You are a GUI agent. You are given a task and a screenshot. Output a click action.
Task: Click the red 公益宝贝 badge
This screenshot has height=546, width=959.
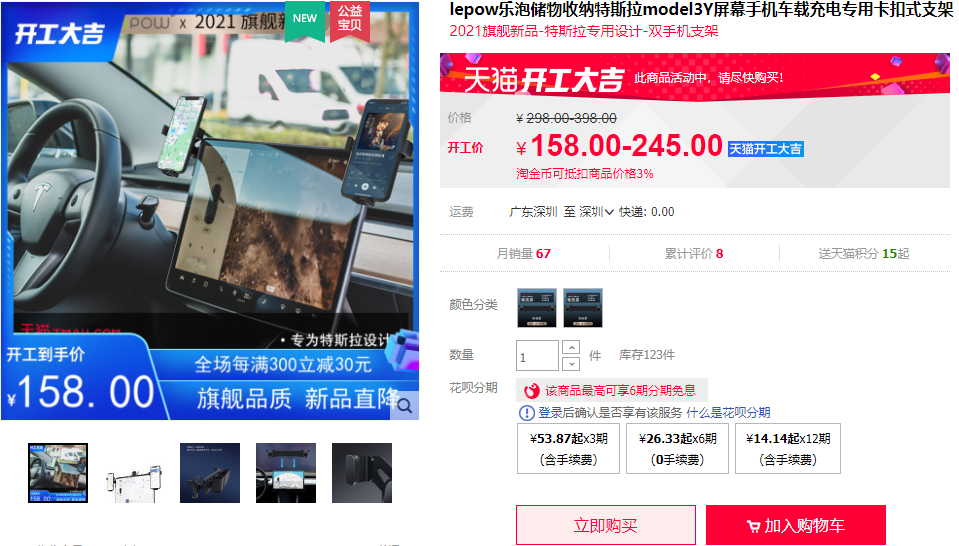click(x=349, y=19)
